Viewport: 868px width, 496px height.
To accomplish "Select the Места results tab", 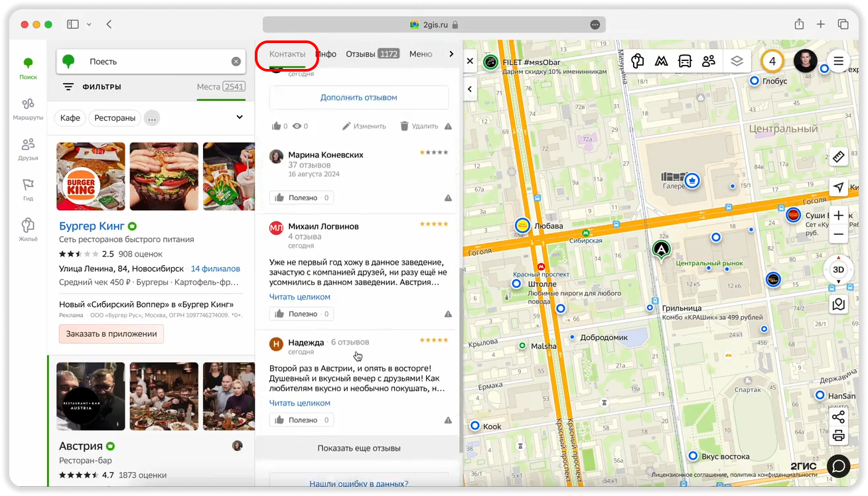I will click(x=221, y=87).
